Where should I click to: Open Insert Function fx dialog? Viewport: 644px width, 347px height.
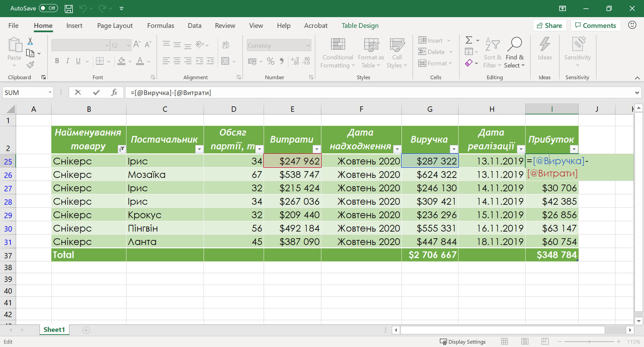[114, 93]
